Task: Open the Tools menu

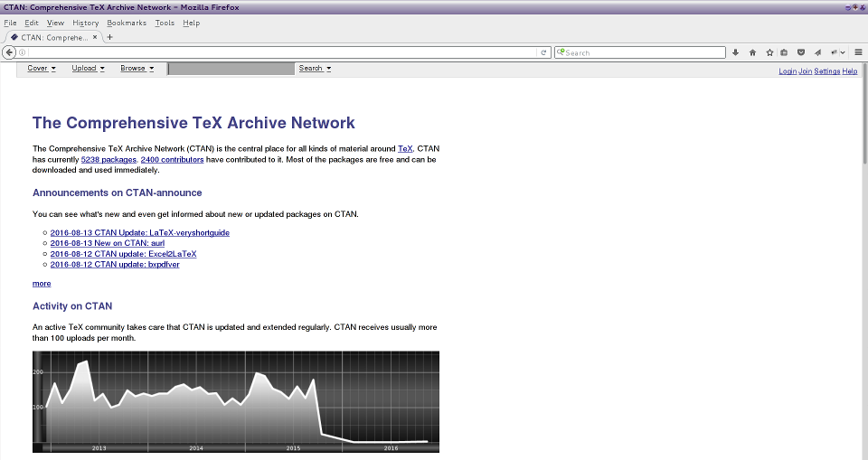Action: (x=165, y=23)
